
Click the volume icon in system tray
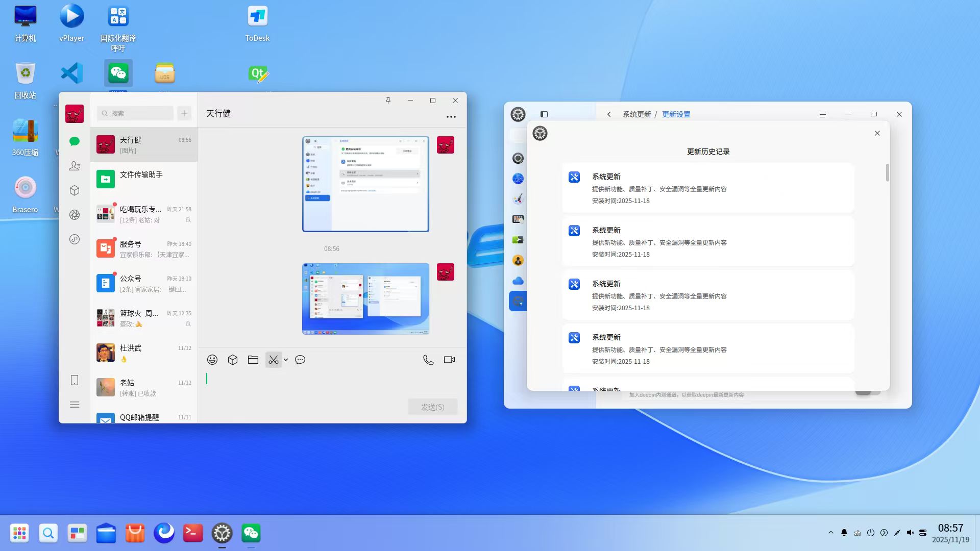click(x=910, y=533)
